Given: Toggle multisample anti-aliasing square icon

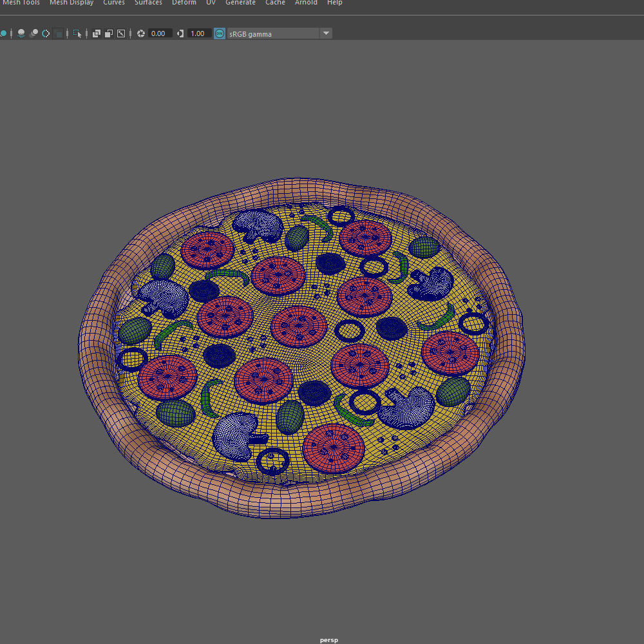Looking at the screenshot, I should pyautogui.click(x=59, y=33).
